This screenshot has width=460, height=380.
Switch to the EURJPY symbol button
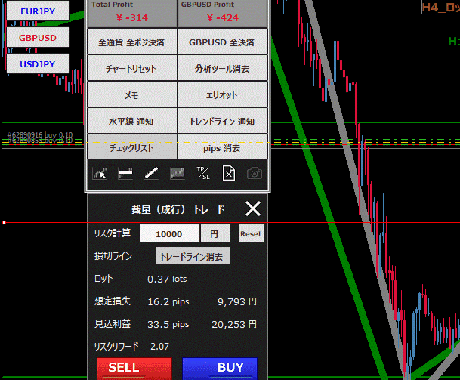(38, 11)
